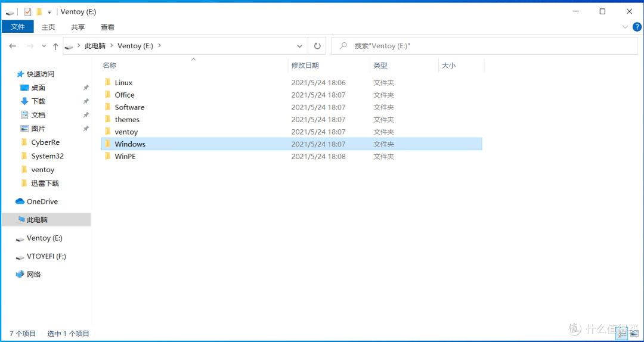Viewport: 644px width, 342px height.
Task: Open 桌面 in quick access
Action: pyautogui.click(x=38, y=88)
